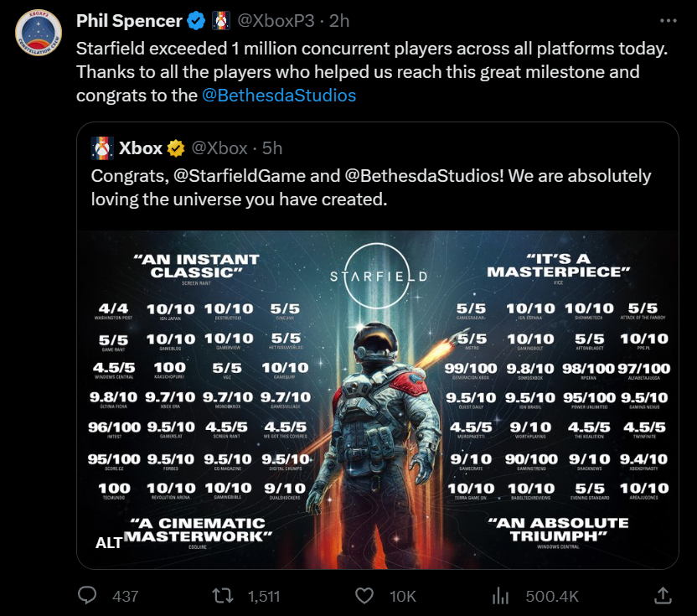Click the reply speech bubble icon
The height and width of the screenshot is (616, 697).
(x=87, y=595)
